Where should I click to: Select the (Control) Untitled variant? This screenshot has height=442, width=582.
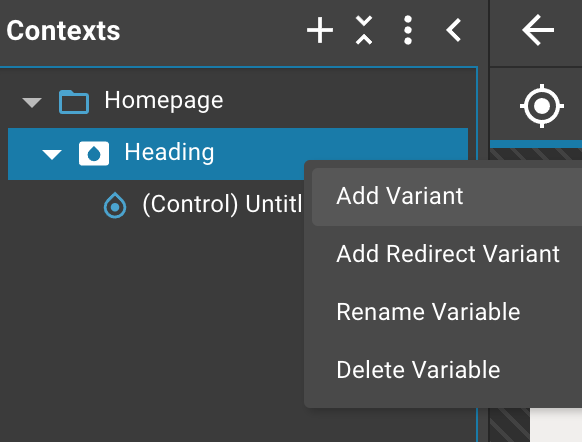[222, 204]
